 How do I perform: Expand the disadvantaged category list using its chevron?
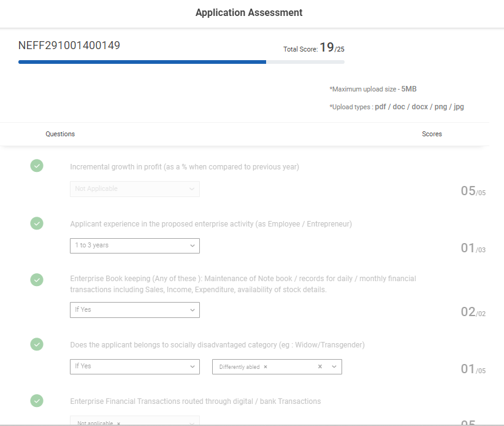(x=334, y=367)
